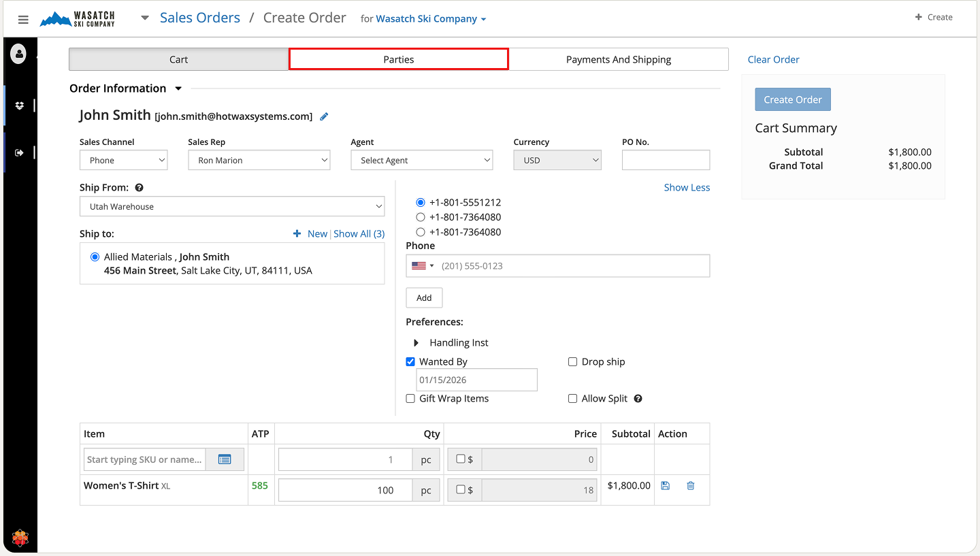
Task: Click the save icon for Women's T-Shirt row
Action: tap(666, 486)
